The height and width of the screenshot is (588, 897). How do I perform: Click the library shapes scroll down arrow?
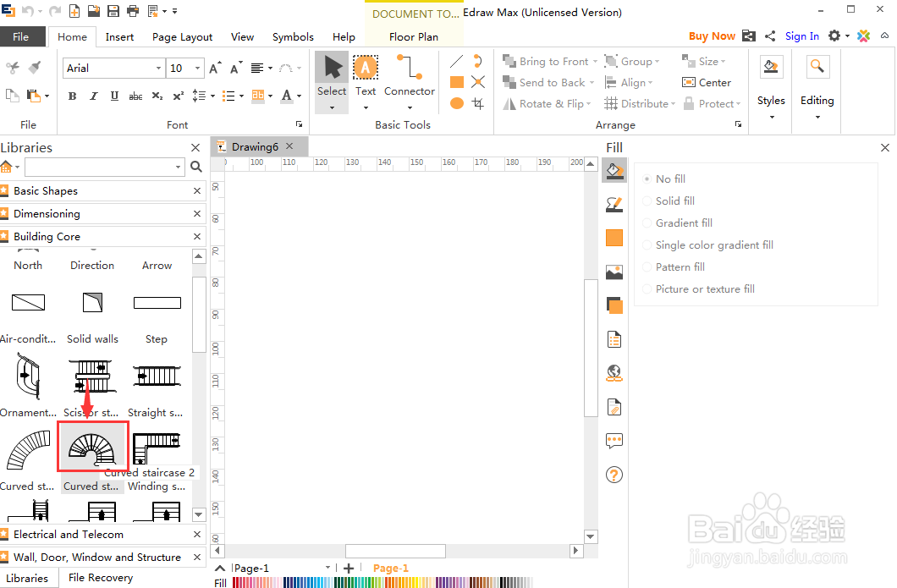[x=199, y=514]
